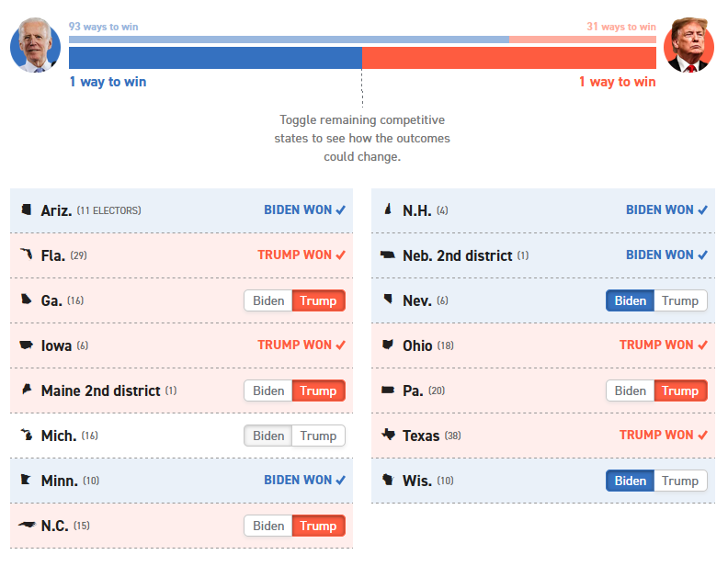
Task: Click the light blue 93 ways bar
Action: click(290, 40)
